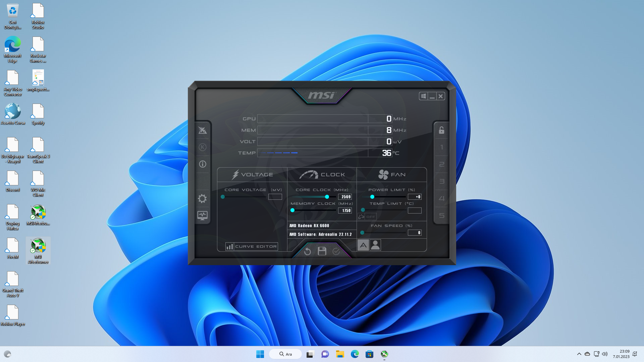Open Afterburner settings gear
Screen dimensions: 644x362
pyautogui.click(x=202, y=198)
